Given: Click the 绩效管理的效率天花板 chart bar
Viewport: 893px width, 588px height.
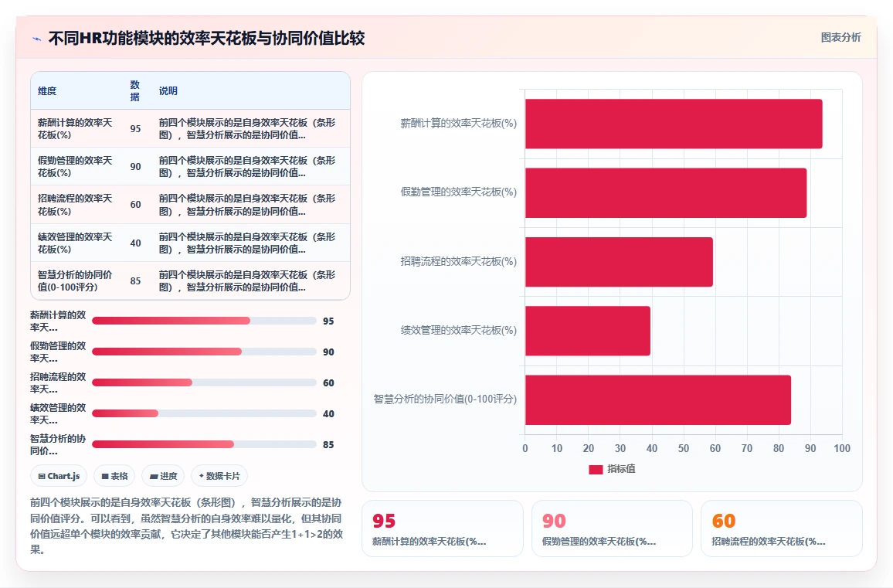Looking at the screenshot, I should [x=588, y=331].
